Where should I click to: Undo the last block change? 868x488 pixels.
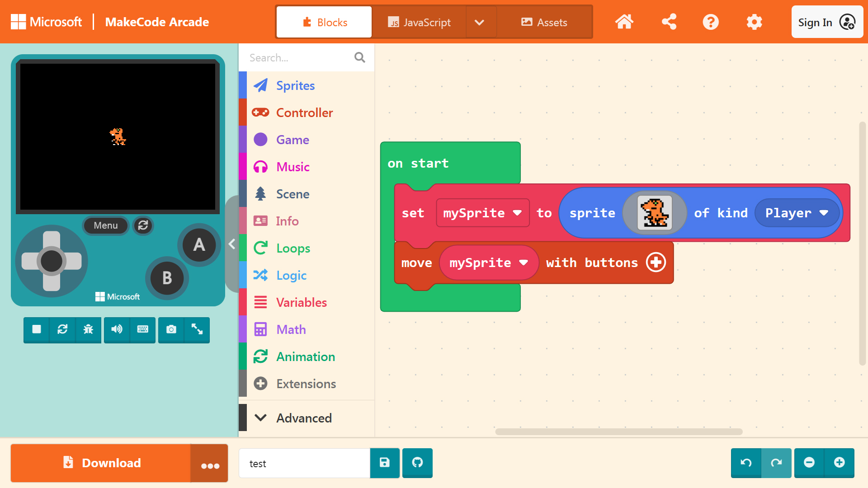[x=746, y=463]
